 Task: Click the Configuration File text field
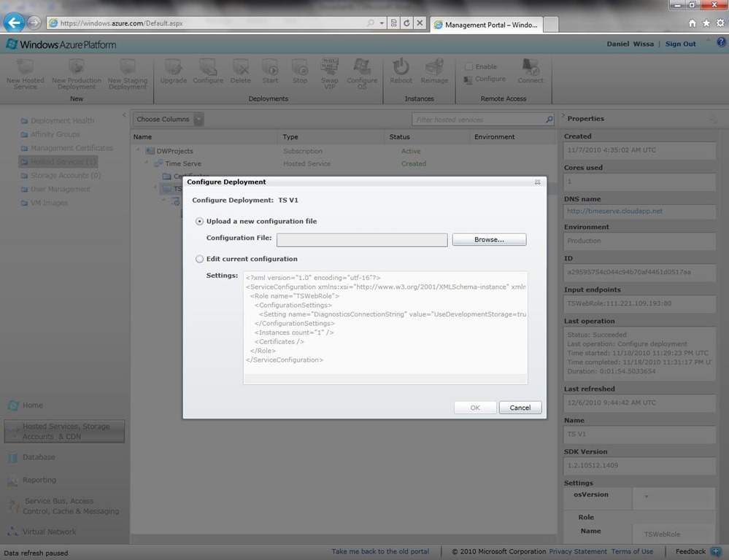[361, 240]
